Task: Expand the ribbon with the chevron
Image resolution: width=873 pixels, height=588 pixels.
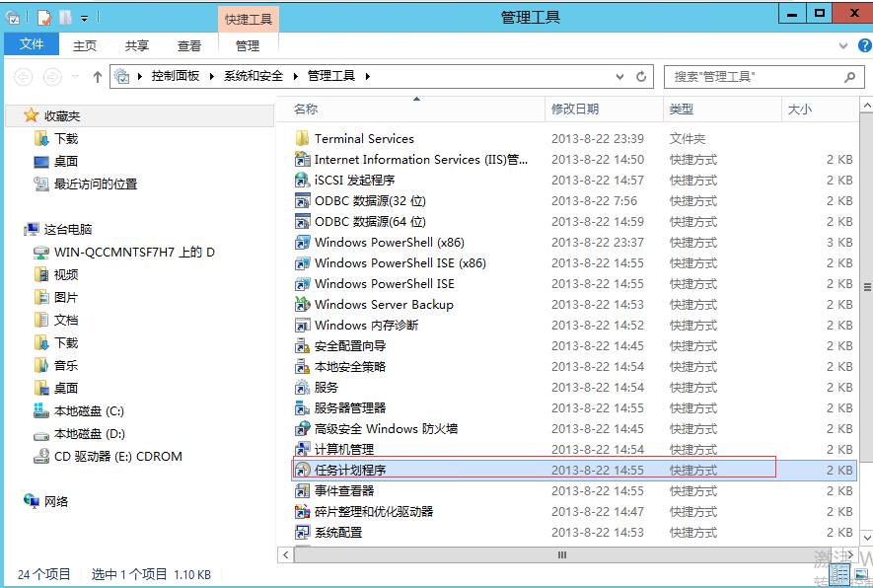Action: [x=843, y=45]
